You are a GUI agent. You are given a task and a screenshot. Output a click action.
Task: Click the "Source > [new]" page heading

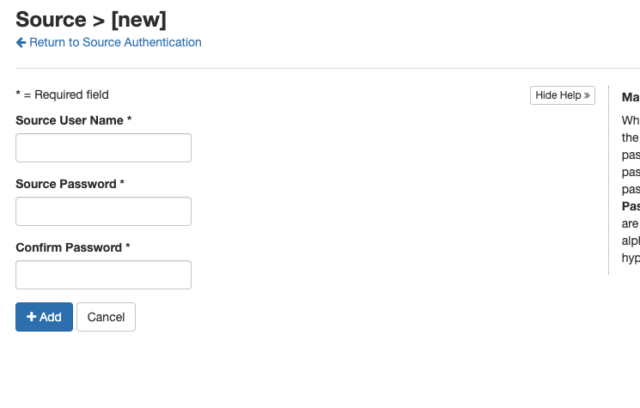[x=91, y=20]
